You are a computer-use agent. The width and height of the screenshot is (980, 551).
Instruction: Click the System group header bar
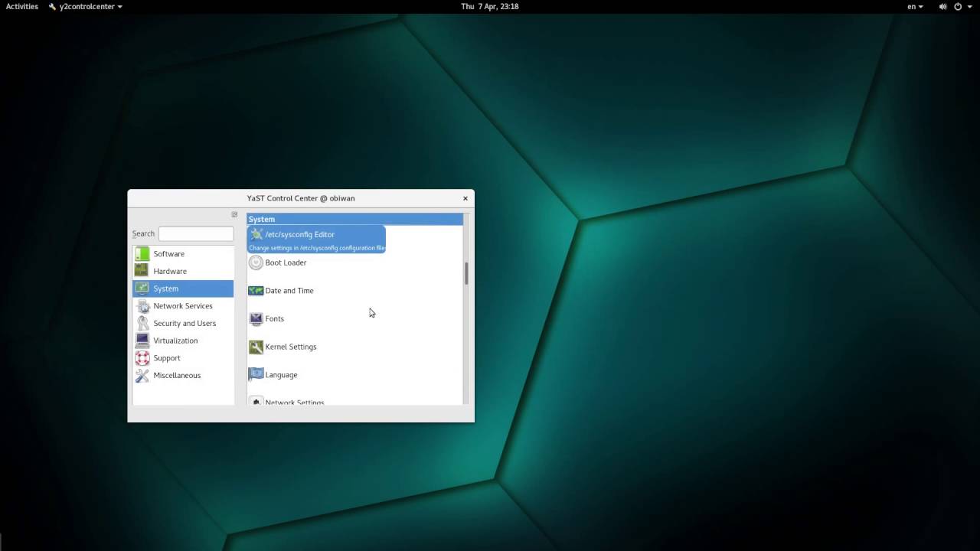(354, 219)
